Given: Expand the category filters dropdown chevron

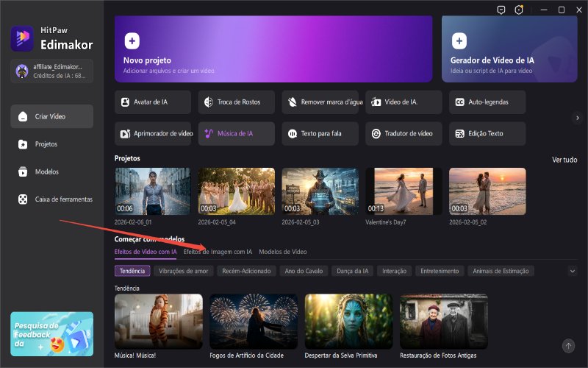Looking at the screenshot, I should (573, 271).
